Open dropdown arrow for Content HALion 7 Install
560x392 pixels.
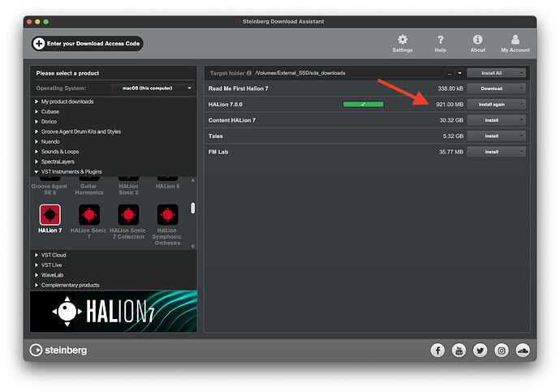click(521, 120)
